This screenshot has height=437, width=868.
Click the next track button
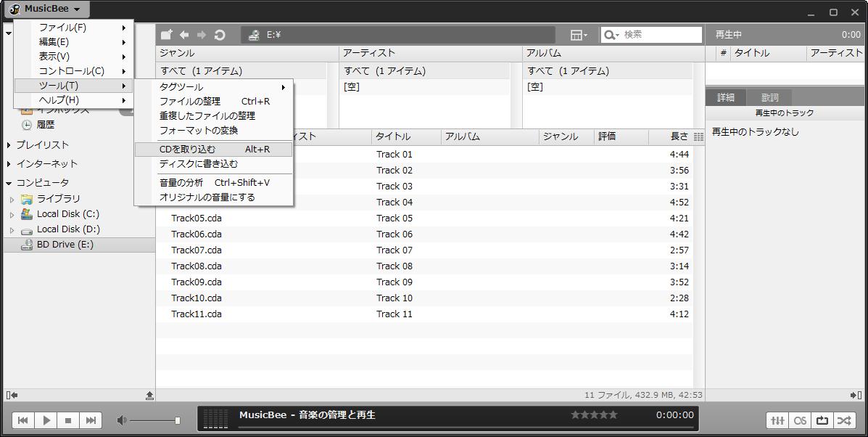[91, 420]
